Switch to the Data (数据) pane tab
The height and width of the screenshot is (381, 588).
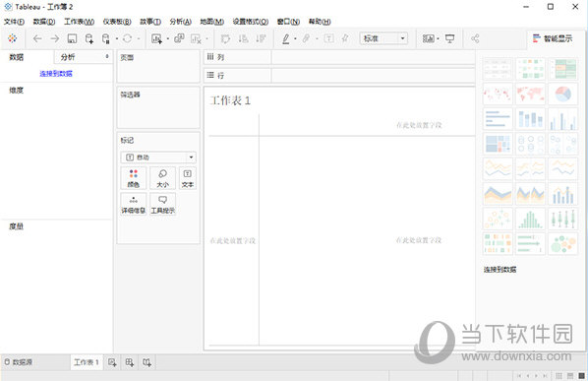click(17, 57)
